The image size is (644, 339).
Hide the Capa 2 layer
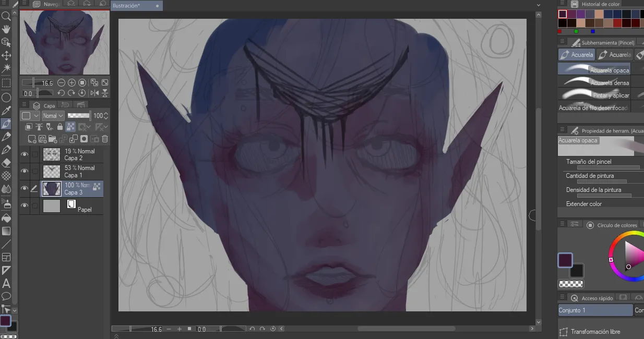click(x=24, y=154)
